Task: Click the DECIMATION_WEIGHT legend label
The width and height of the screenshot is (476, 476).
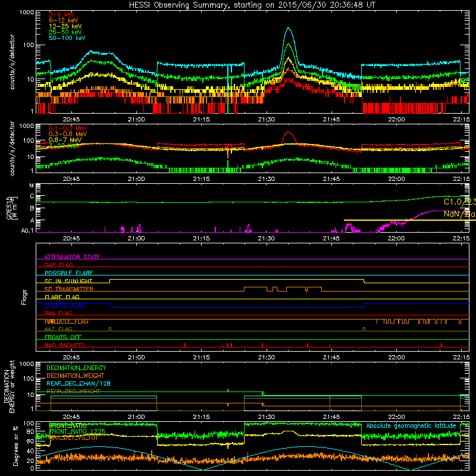Action: [x=76, y=375]
